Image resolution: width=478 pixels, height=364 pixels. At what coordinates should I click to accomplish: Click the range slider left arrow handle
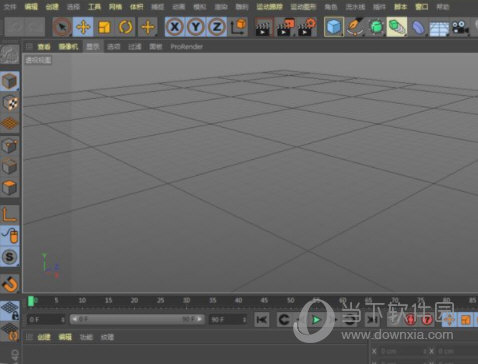point(74,319)
